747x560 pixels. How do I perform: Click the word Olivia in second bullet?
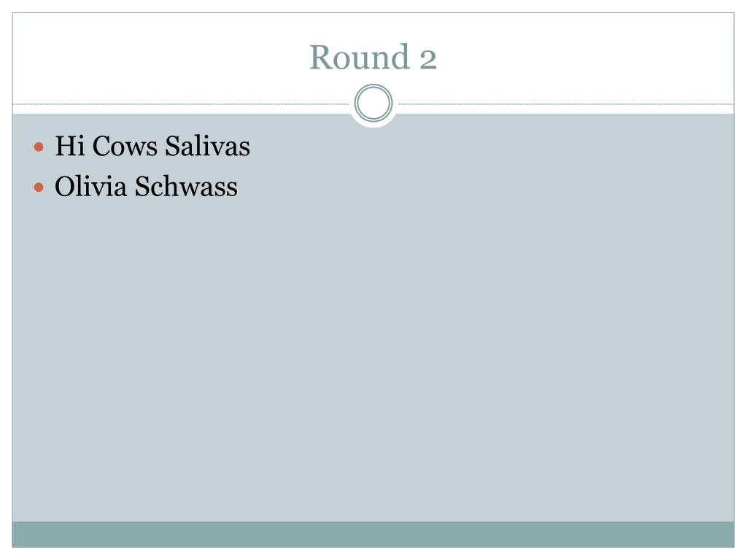click(90, 186)
